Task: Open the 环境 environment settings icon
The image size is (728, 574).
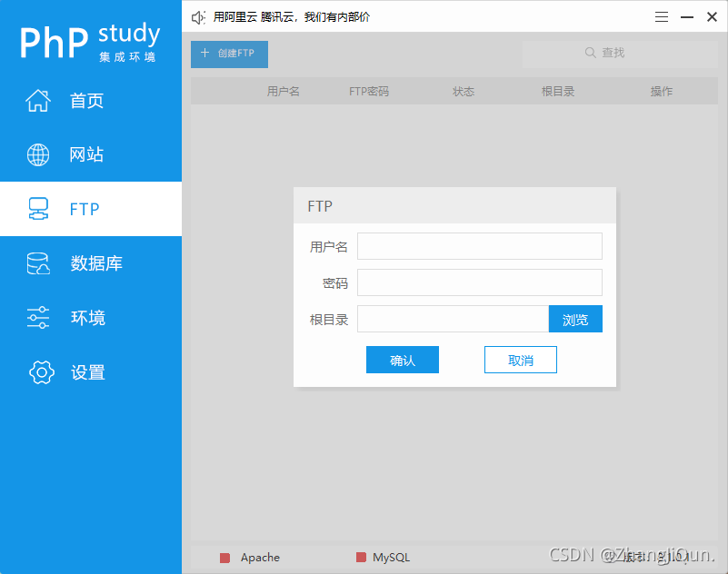Action: 38,318
